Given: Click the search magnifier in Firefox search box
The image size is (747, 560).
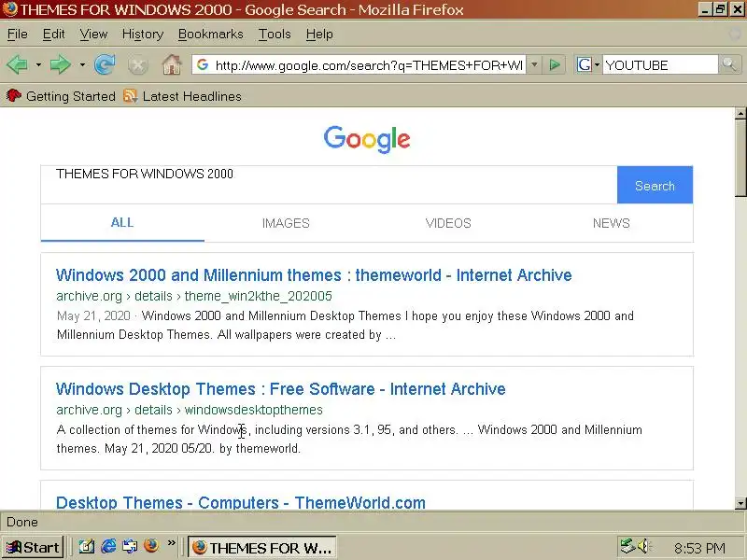Looking at the screenshot, I should 728,64.
